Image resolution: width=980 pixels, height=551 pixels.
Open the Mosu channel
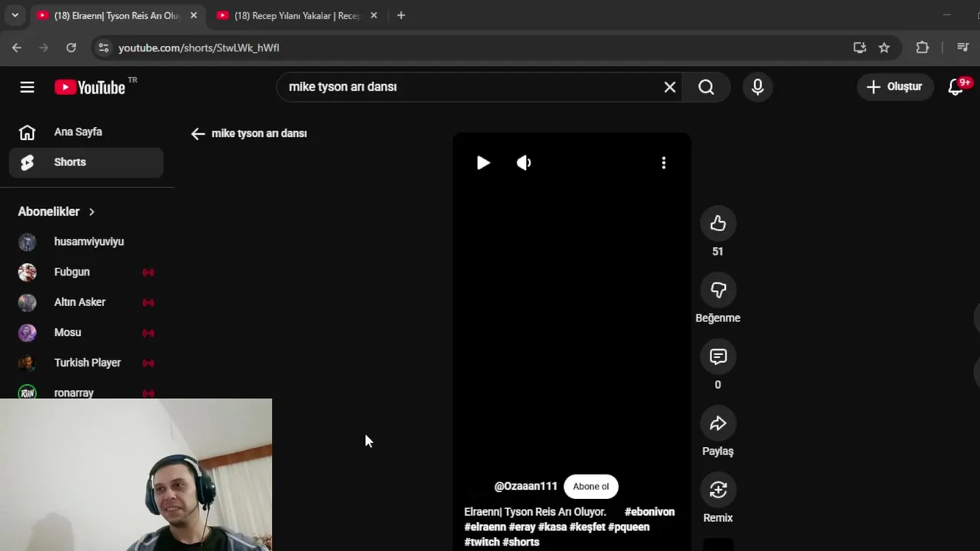86,332
